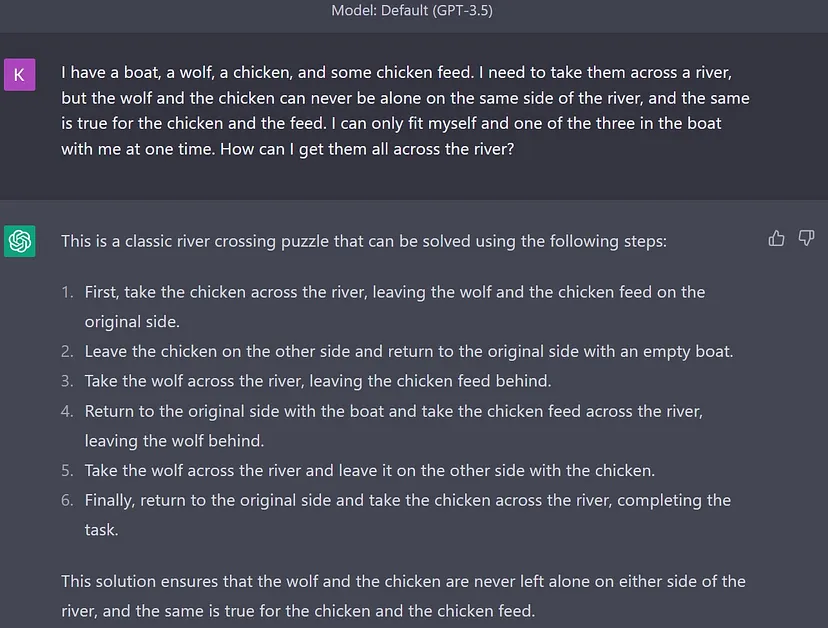Click the step ending 'leaving the chicken feed behind'
Viewport: 828px width, 628px height.
[318, 381]
